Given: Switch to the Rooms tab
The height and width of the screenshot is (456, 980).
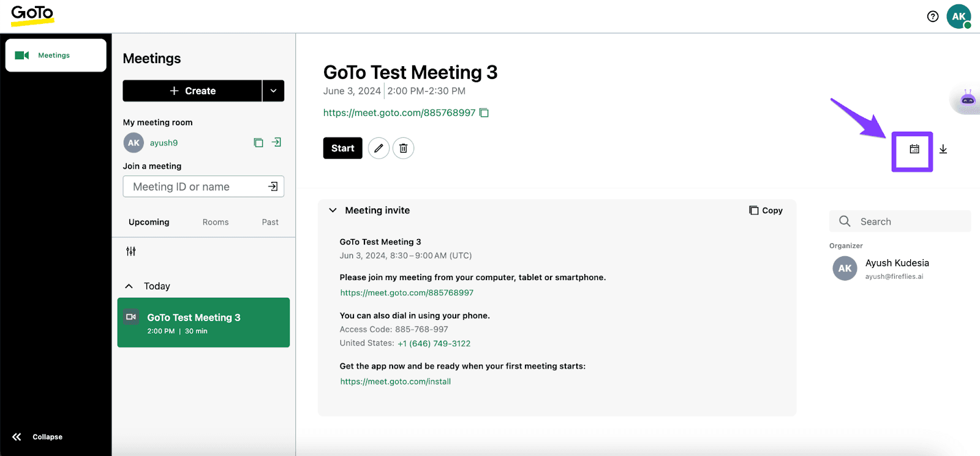Looking at the screenshot, I should tap(216, 222).
